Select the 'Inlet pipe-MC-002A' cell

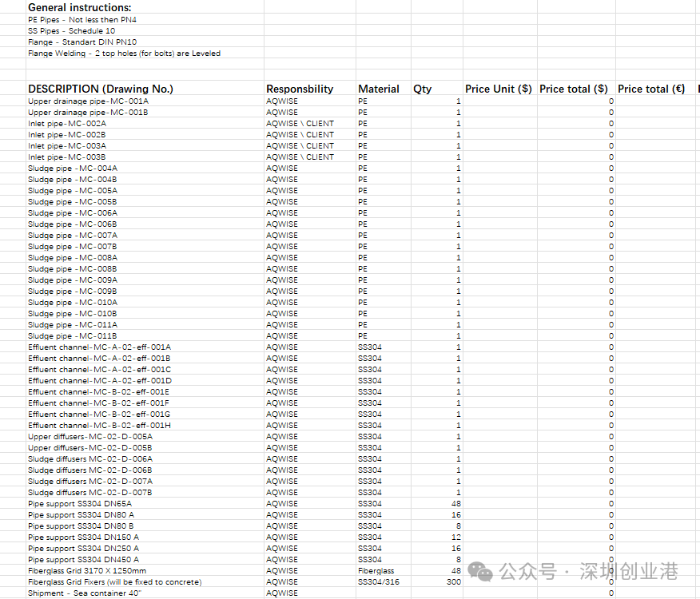tap(145, 123)
